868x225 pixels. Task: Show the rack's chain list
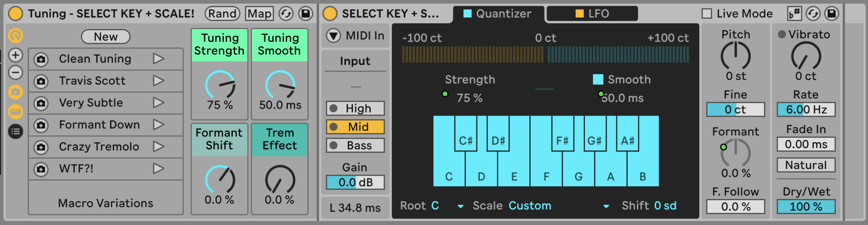click(16, 132)
